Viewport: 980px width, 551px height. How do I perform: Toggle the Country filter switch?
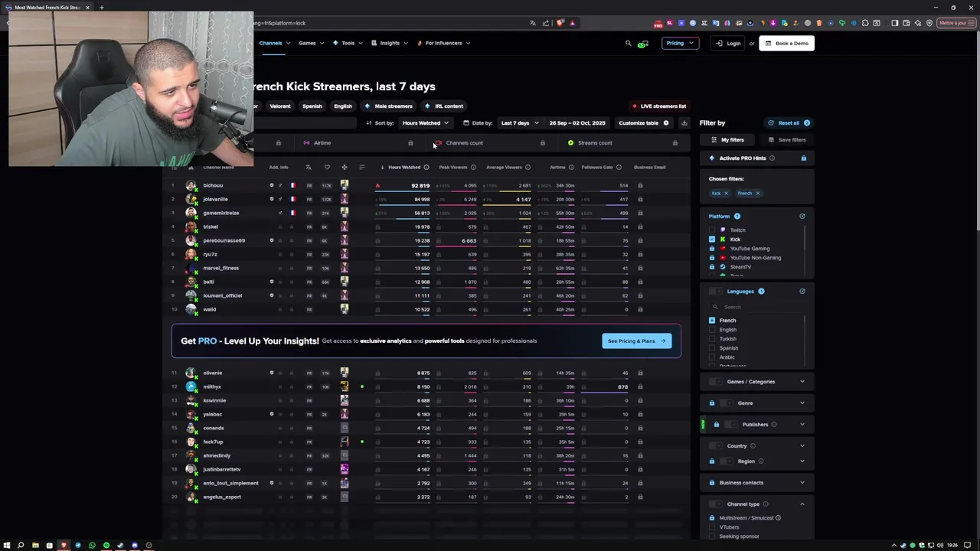[715, 445]
